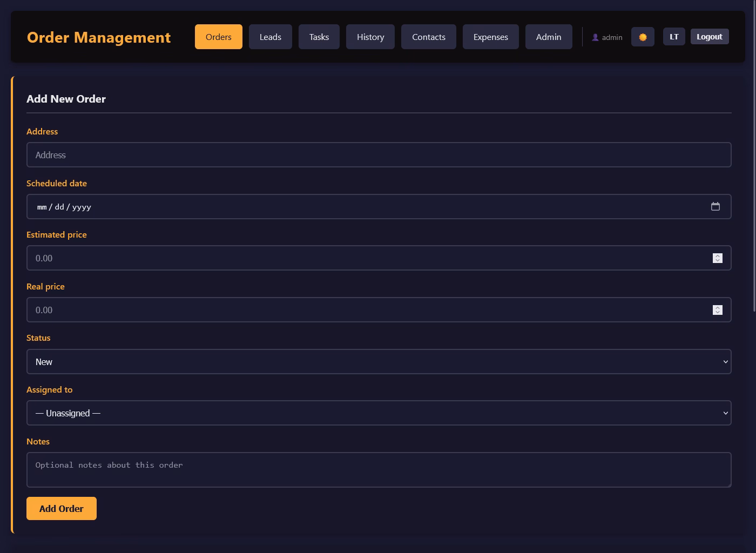Screen dimensions: 756x553
Task: Click the Scheduled date label
Action: point(57,183)
